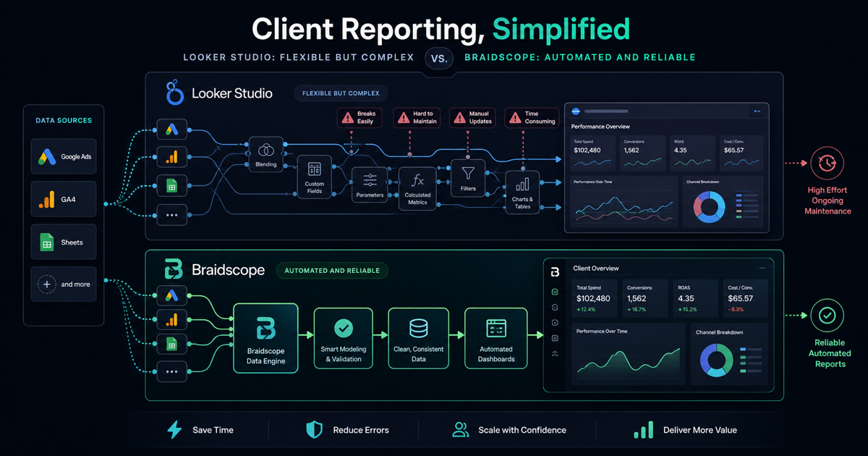Open Total Spend card in Performance Overview
The image size is (868, 456).
(x=594, y=151)
